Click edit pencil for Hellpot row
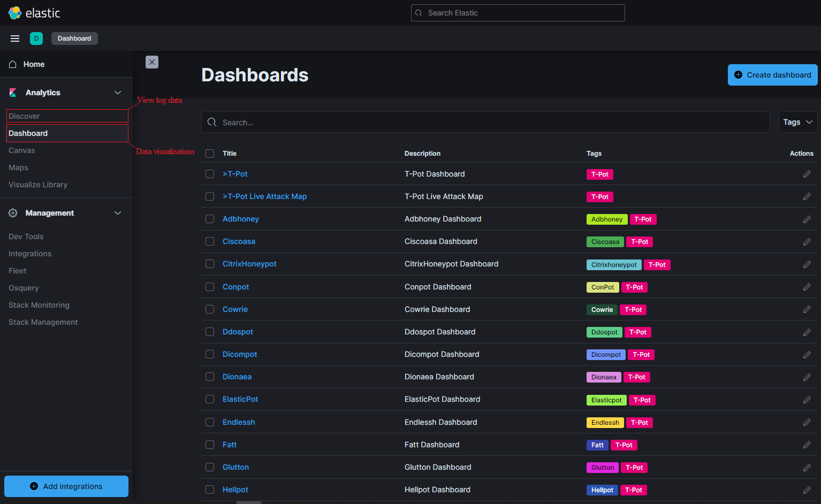Screen dimensions: 821x504 pos(807,490)
